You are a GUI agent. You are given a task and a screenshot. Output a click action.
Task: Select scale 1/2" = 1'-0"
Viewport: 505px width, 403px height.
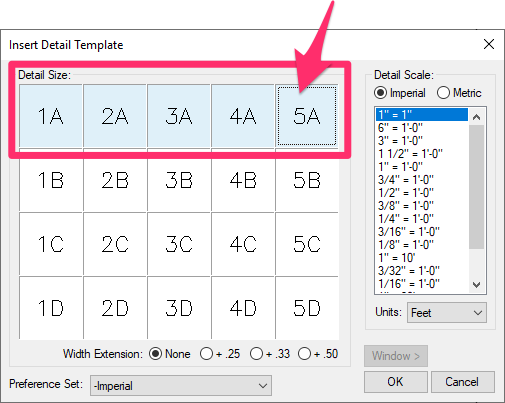click(x=422, y=192)
